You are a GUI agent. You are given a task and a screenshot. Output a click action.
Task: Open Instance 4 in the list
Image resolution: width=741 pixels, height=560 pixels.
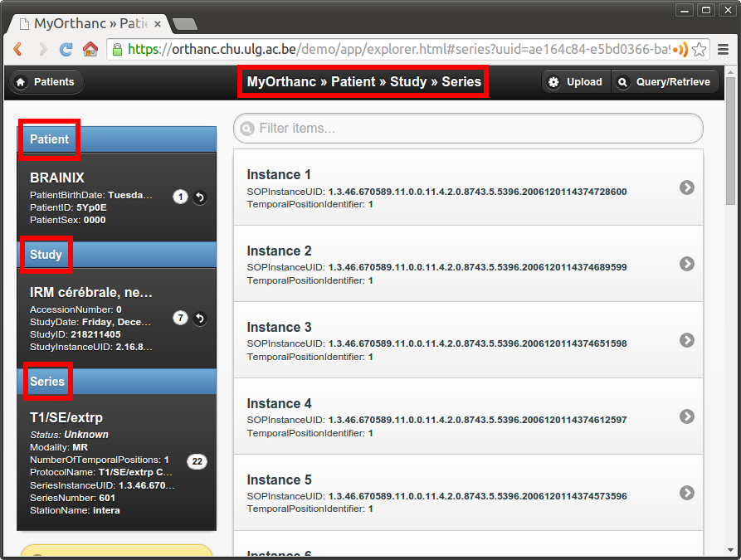coord(468,416)
